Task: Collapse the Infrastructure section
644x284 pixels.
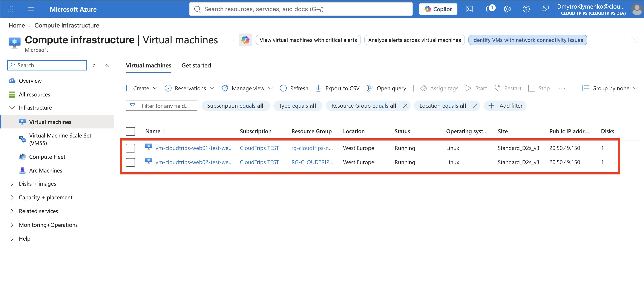Action: click(12, 107)
